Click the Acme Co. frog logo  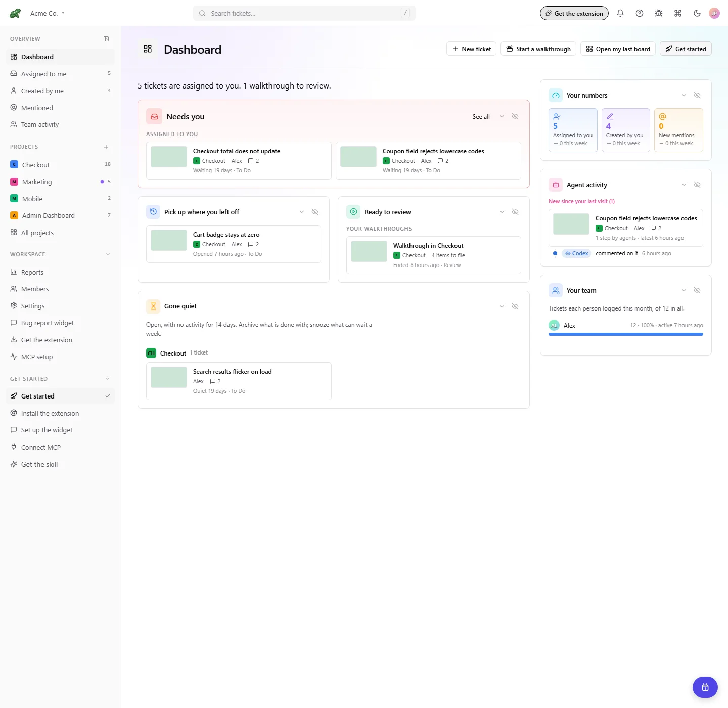tap(15, 13)
